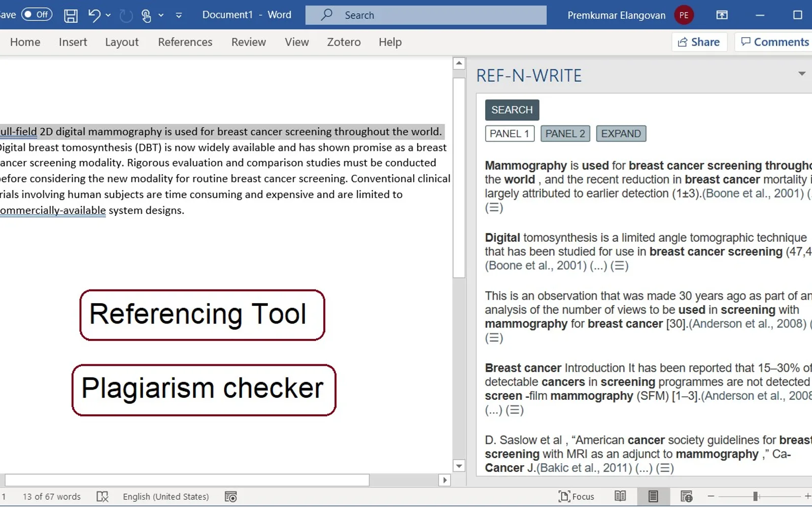
Task: Go to the Review tab
Action: click(x=249, y=42)
